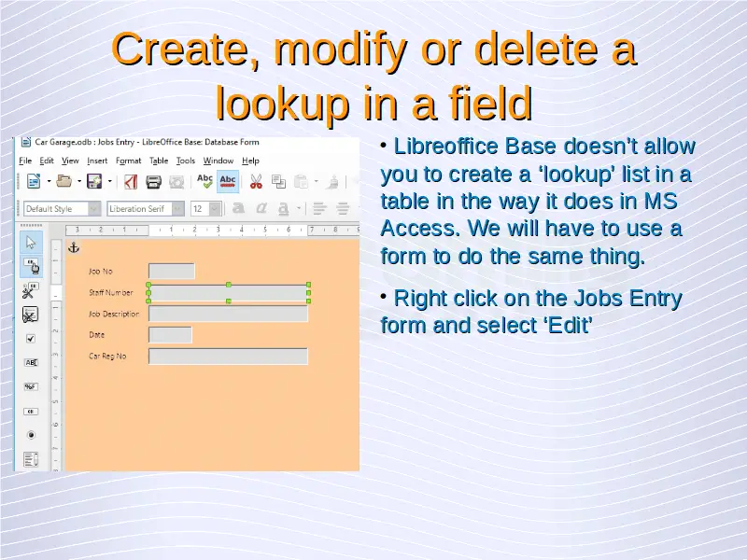Screen dimensions: 747x560
Task: Click the vertical ruler beside the form
Action: coord(56,356)
